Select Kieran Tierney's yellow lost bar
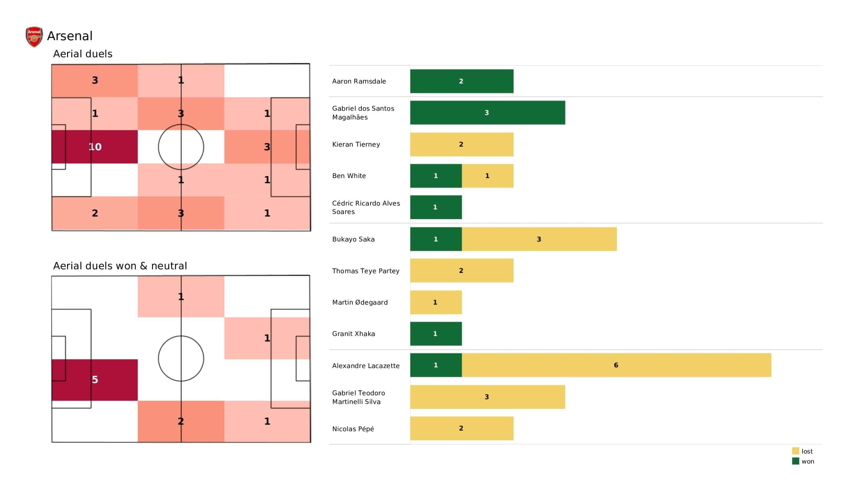The height and width of the screenshot is (504, 859). tap(462, 144)
